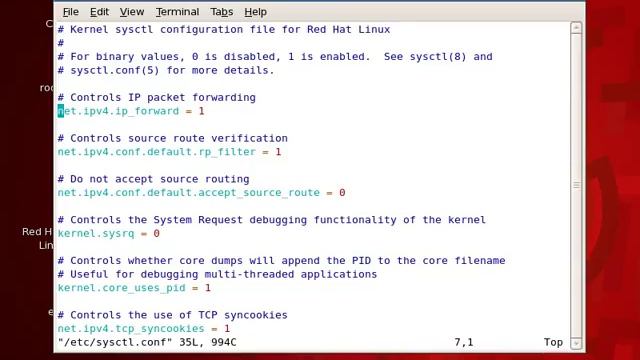
Task: Click the comment 'Do not accept source routing'
Action: tap(153, 179)
